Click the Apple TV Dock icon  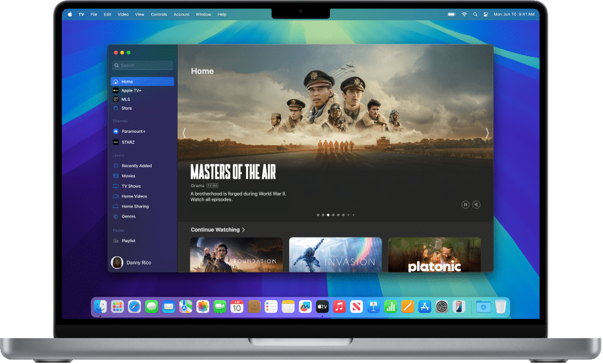point(322,307)
